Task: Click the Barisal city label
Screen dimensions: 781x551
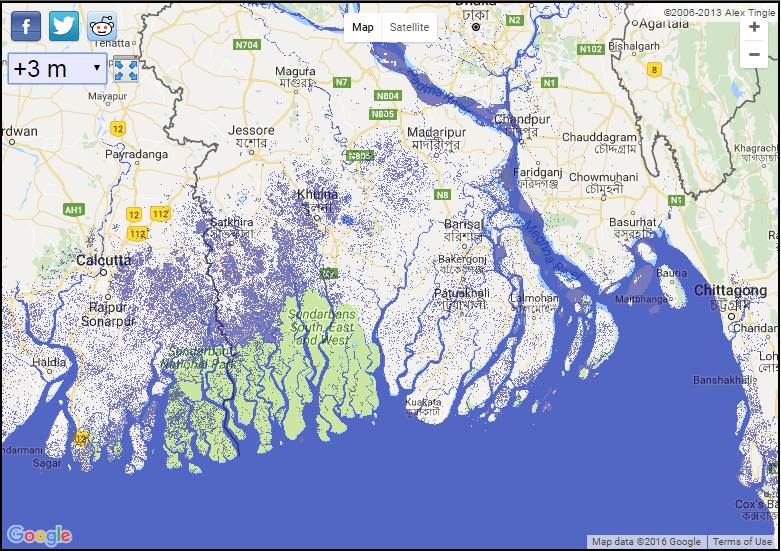Action: (463, 224)
